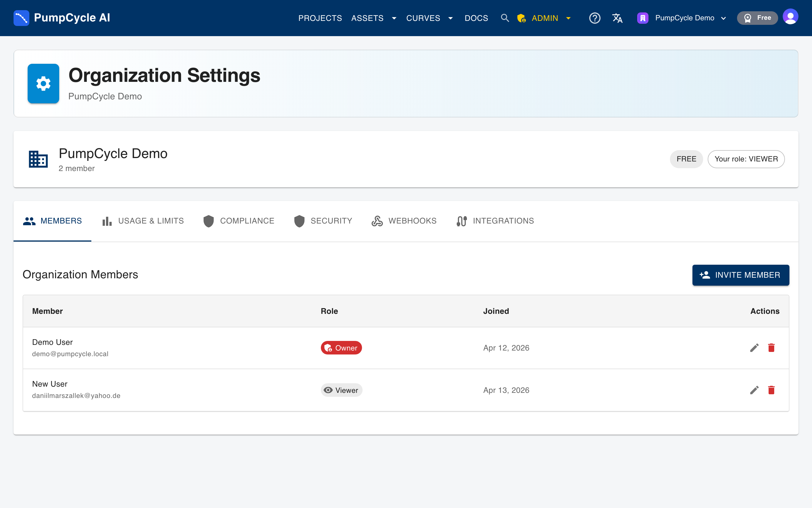
Task: Switch to the Compliance tab
Action: click(239, 221)
